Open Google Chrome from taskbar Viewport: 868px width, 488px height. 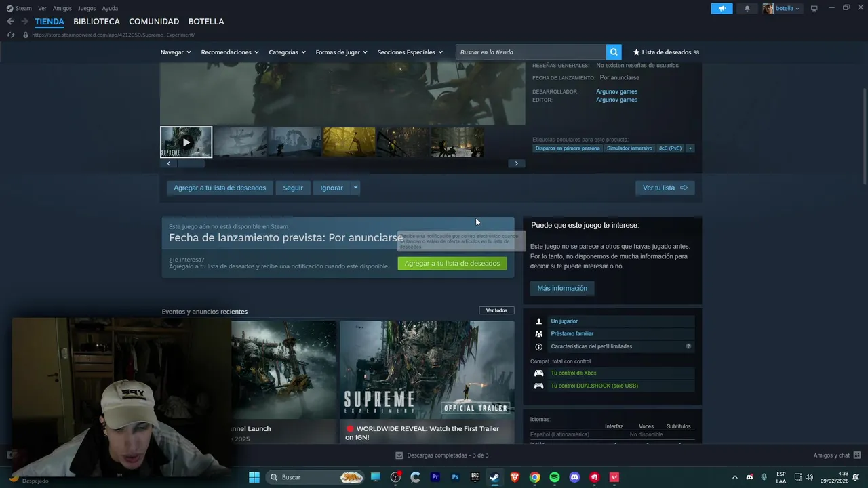pos(534,477)
